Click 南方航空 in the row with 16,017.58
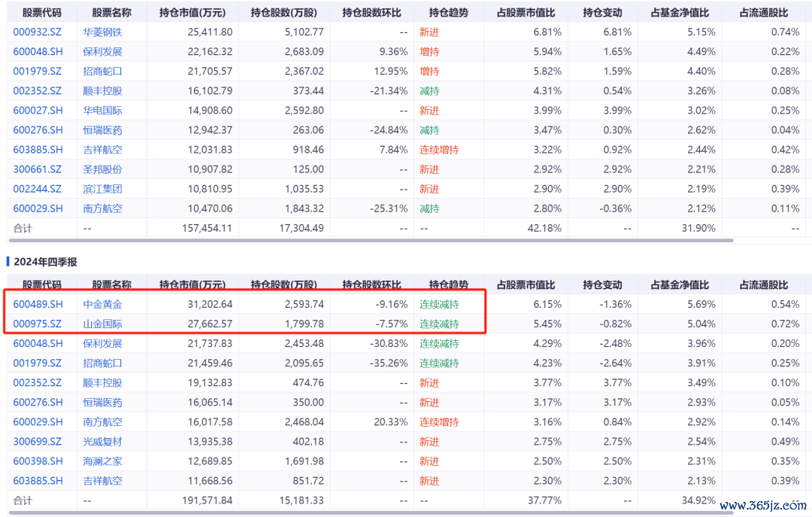The image size is (812, 517). (102, 422)
